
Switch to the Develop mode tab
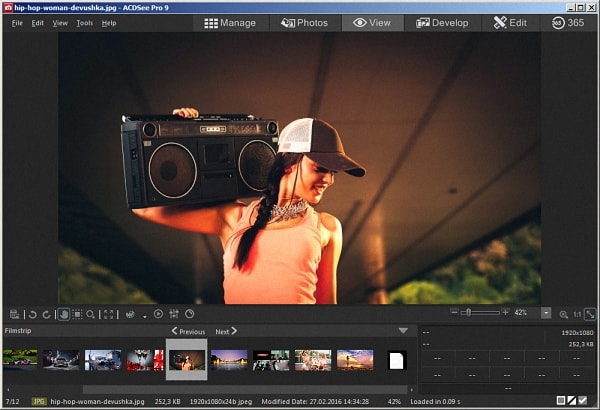(x=442, y=22)
